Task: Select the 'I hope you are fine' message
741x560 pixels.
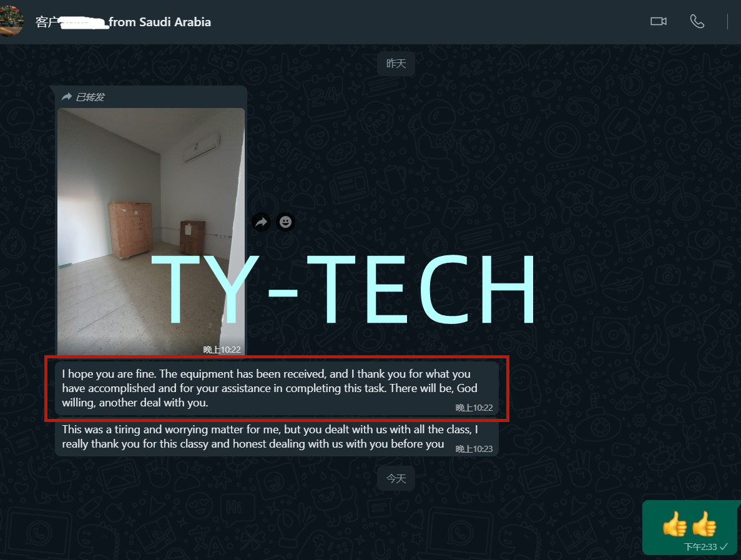Action: [277, 388]
